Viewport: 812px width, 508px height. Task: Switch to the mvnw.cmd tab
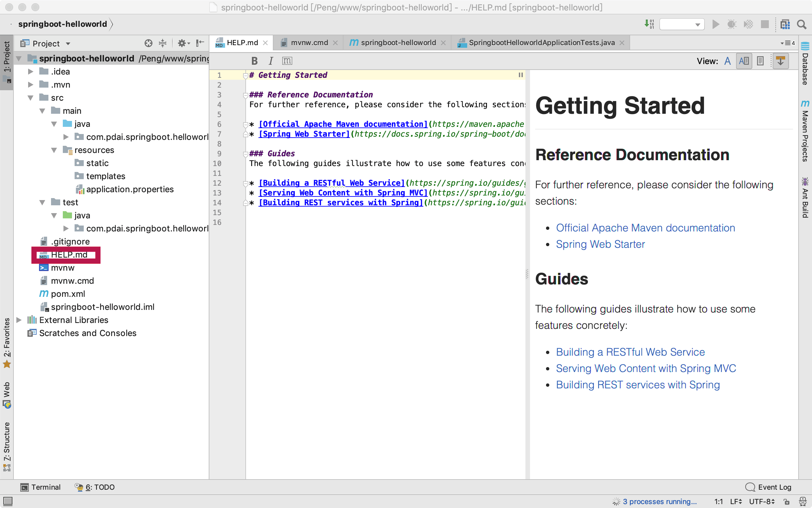click(x=309, y=43)
